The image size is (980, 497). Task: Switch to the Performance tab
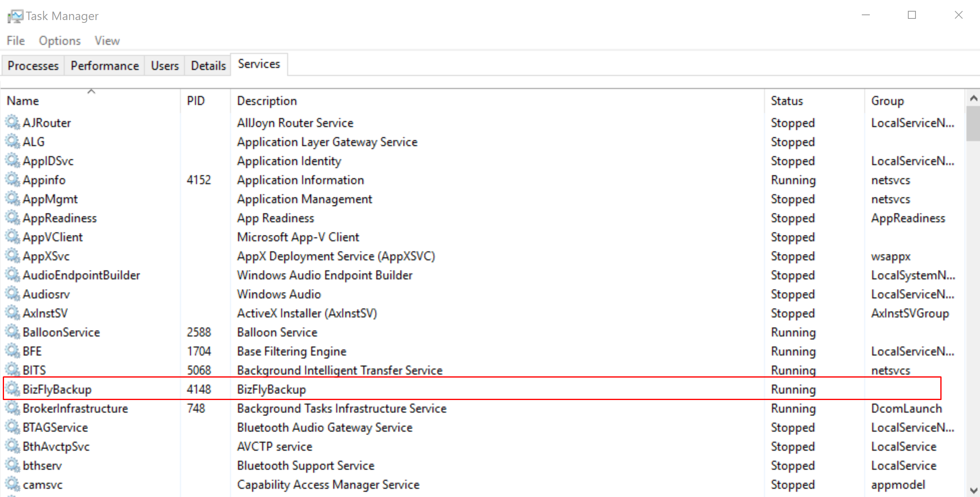coord(105,66)
